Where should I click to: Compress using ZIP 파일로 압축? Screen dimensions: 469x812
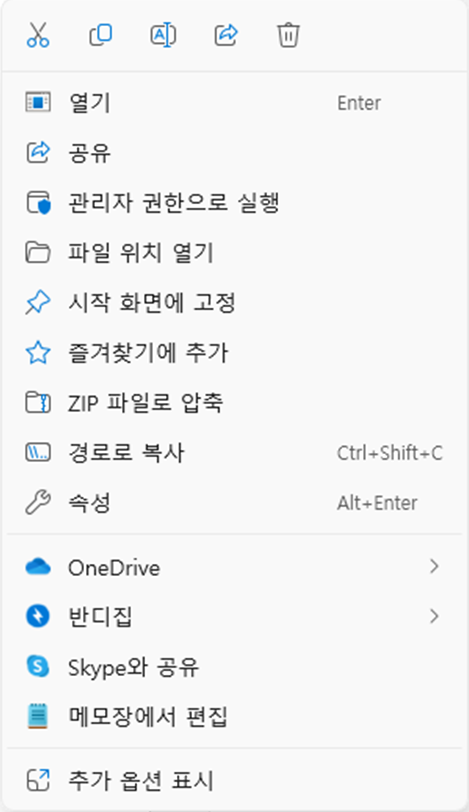[x=234, y=402]
